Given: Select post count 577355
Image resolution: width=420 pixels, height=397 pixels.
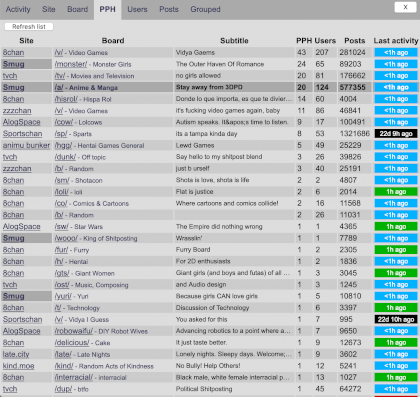Looking at the screenshot, I should click(353, 87).
